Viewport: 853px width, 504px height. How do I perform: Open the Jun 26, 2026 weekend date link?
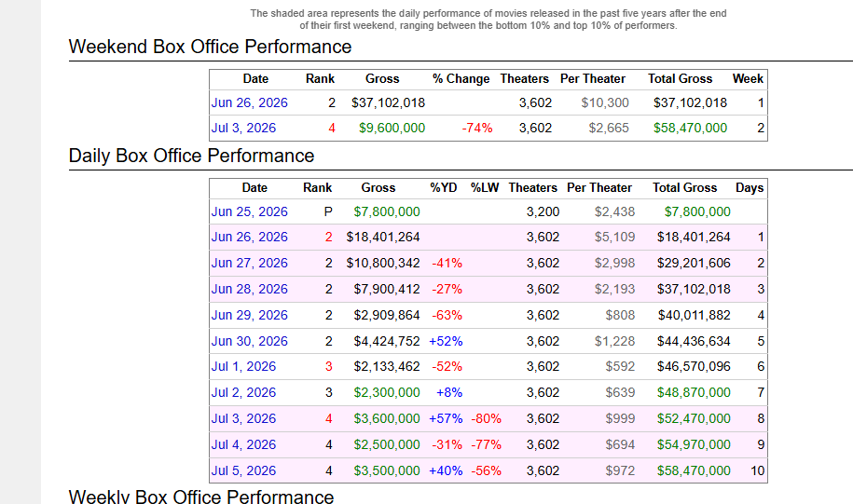pyautogui.click(x=249, y=102)
